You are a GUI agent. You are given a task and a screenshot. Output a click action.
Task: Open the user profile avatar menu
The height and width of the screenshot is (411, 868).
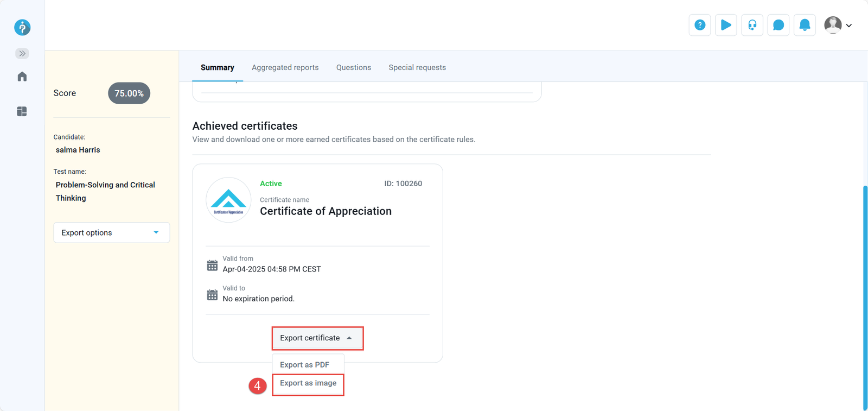(x=838, y=25)
